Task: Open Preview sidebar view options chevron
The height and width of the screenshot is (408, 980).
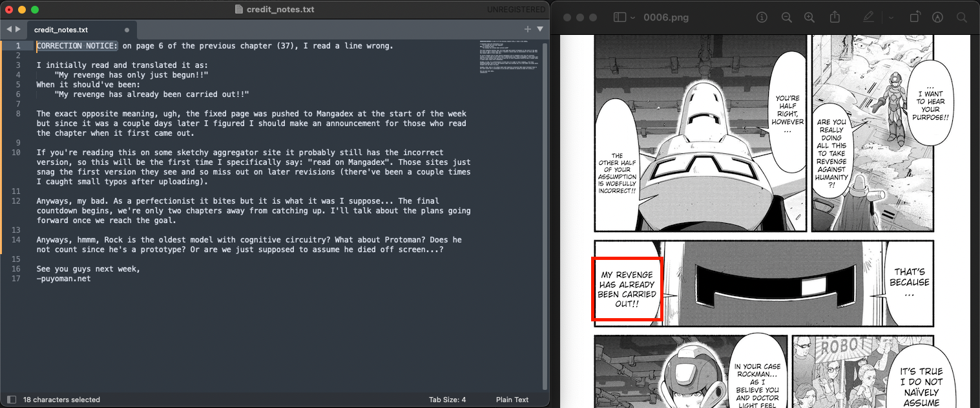Action: pyautogui.click(x=633, y=17)
